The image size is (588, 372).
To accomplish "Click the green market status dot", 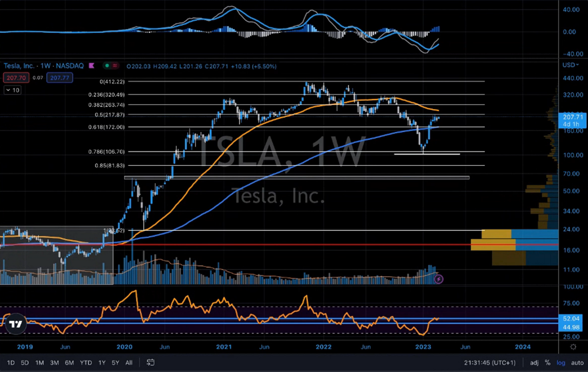I will click(107, 66).
